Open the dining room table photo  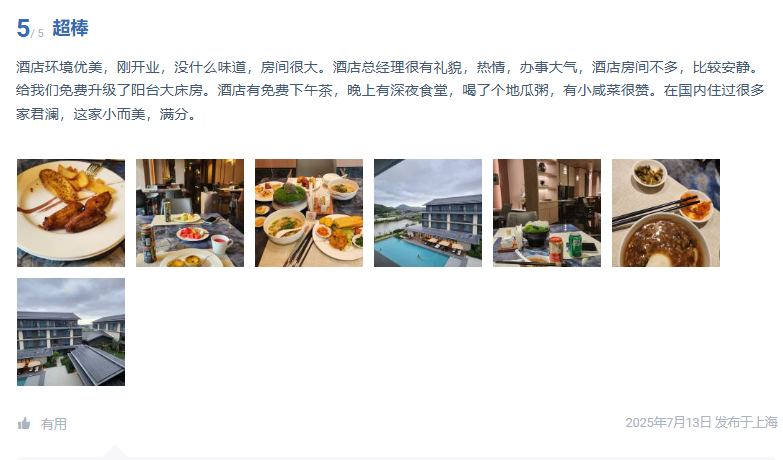point(190,213)
